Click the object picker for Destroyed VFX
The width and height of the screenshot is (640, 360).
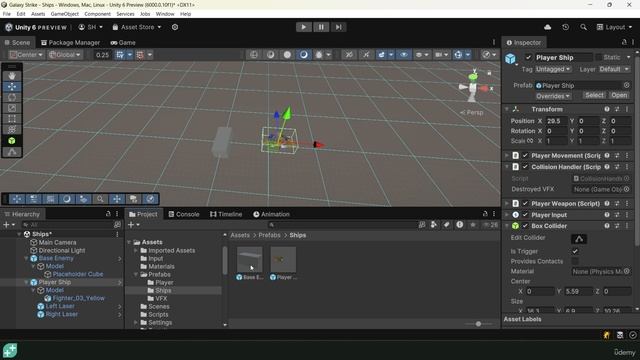pyautogui.click(x=627, y=189)
